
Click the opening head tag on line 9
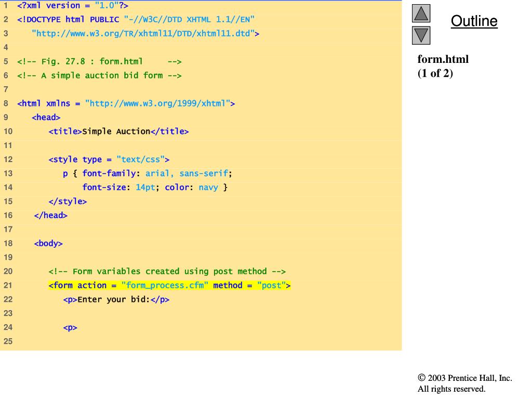[x=46, y=117]
